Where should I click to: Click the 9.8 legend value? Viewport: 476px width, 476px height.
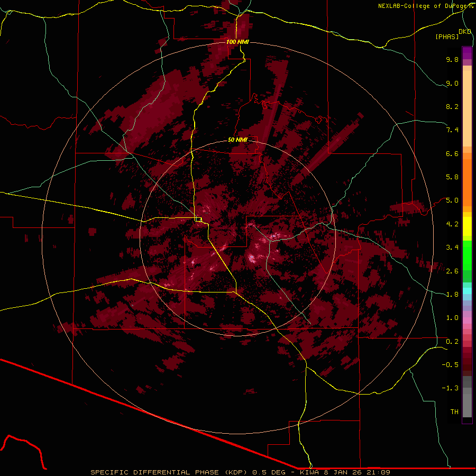tap(452, 59)
